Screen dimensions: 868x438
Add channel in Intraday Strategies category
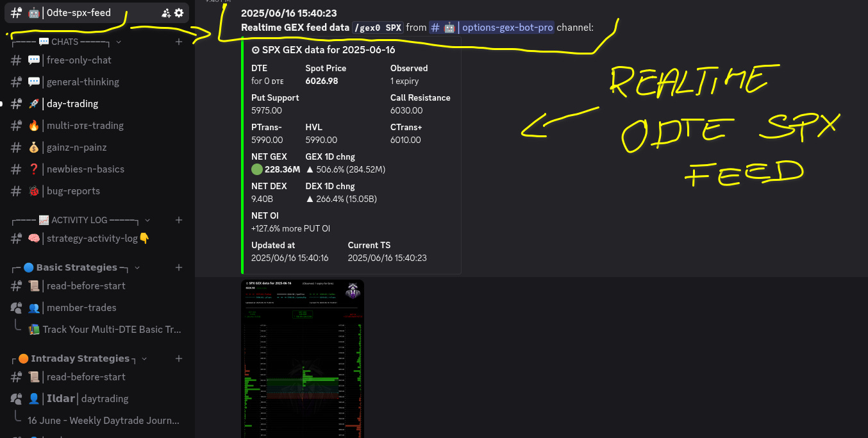[x=179, y=358]
